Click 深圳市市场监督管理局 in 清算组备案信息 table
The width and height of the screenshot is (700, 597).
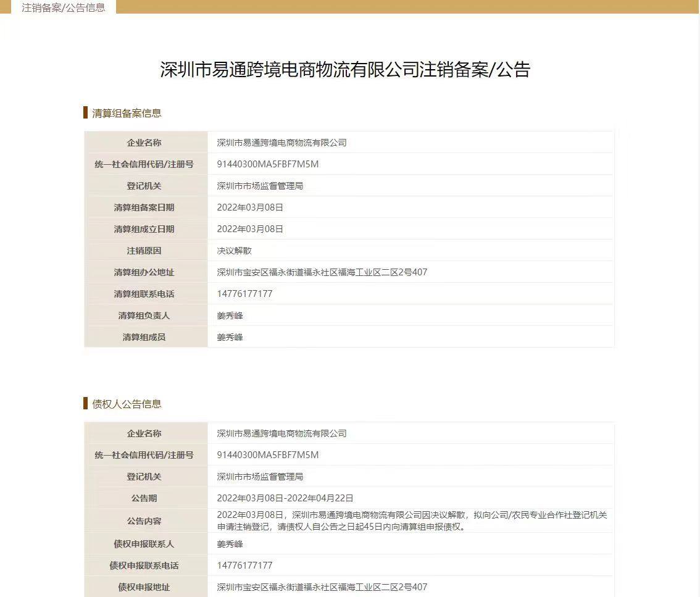click(x=260, y=186)
